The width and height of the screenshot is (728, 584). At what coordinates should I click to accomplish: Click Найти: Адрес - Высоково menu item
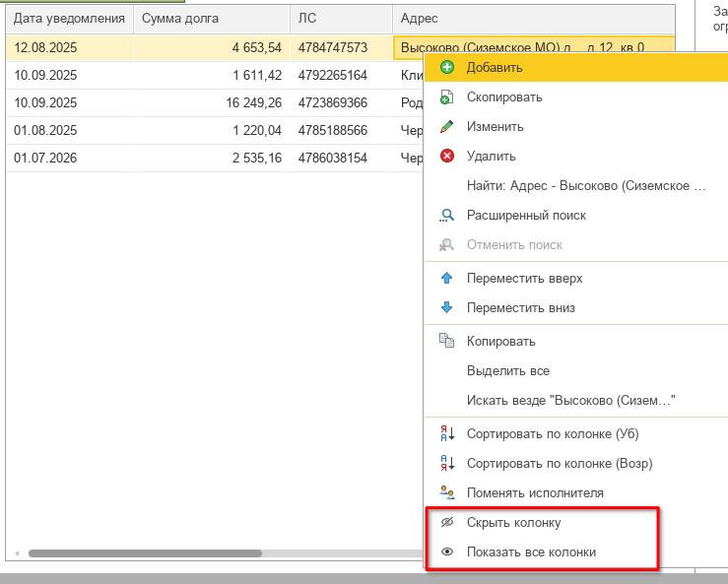tap(586, 186)
